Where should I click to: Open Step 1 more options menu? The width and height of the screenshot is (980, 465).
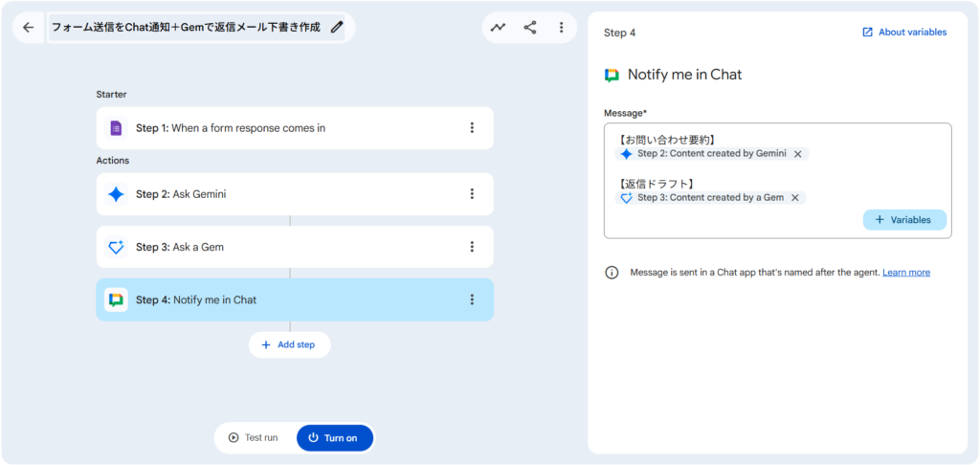pos(471,128)
